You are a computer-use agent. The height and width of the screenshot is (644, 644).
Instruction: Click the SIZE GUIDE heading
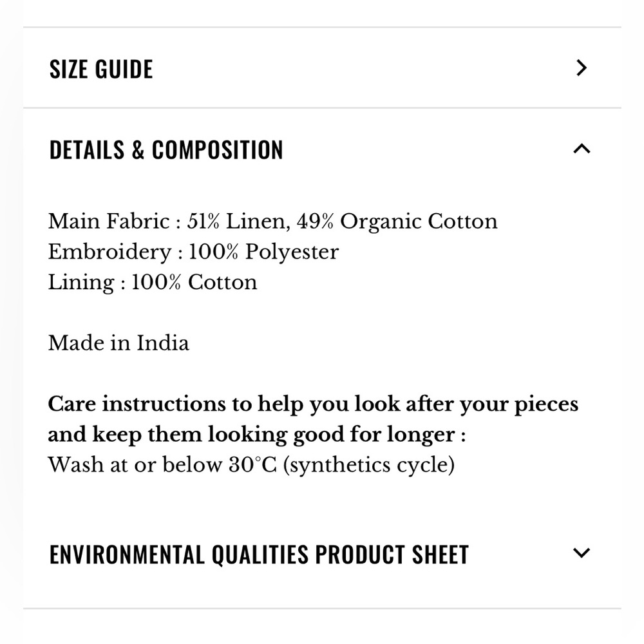(x=101, y=69)
